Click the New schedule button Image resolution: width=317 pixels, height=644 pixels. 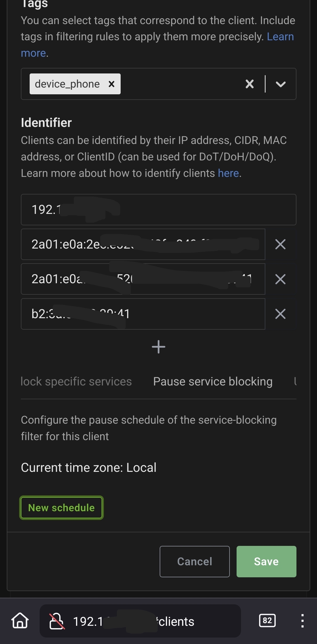point(61,508)
